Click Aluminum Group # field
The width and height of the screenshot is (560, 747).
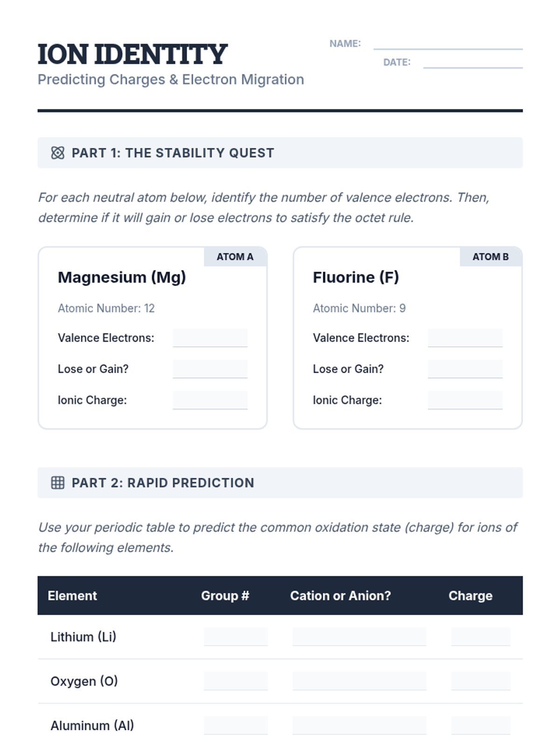pos(236,725)
